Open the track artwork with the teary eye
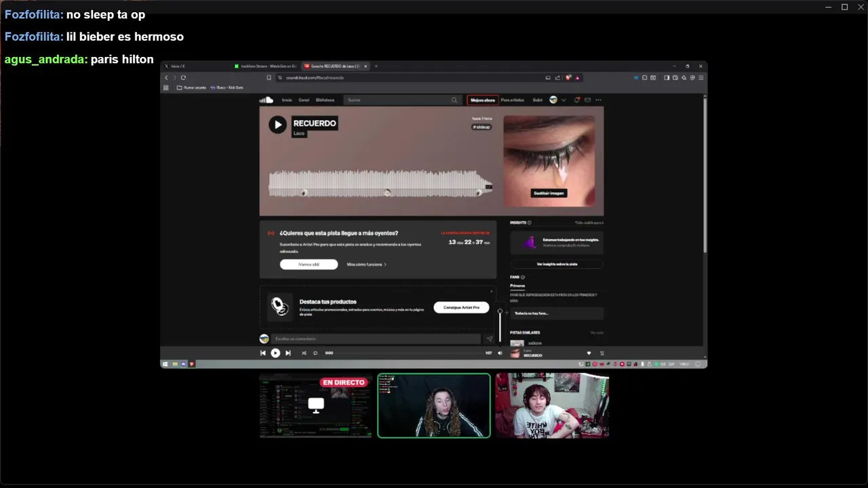Screen dimensions: 868x488 click(549, 161)
